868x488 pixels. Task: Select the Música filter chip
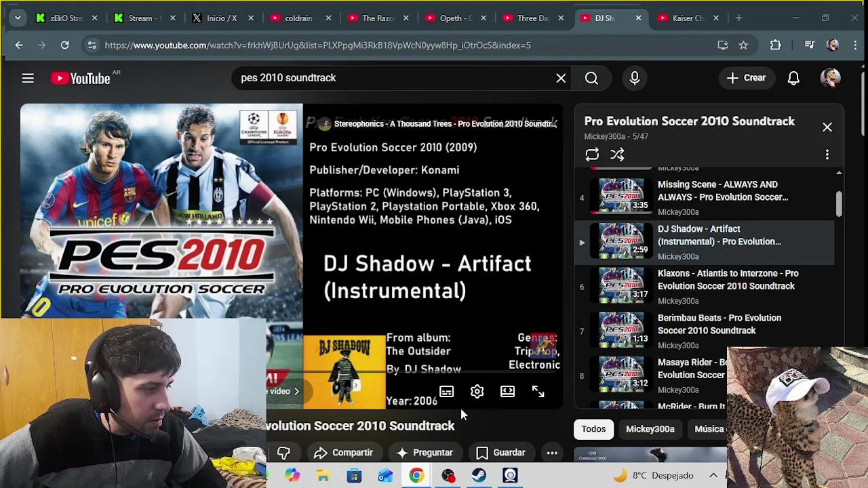coord(709,429)
